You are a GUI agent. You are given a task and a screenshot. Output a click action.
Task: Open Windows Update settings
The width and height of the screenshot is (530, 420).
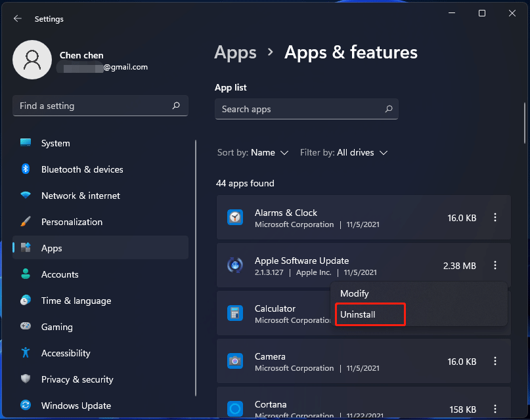click(100, 405)
